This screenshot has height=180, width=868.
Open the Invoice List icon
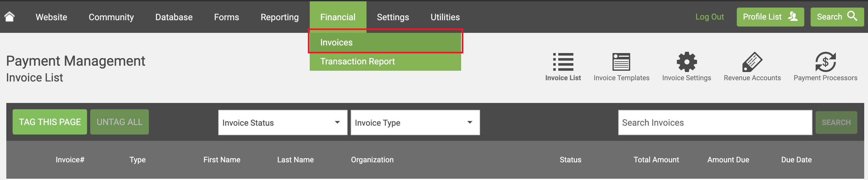tap(563, 62)
